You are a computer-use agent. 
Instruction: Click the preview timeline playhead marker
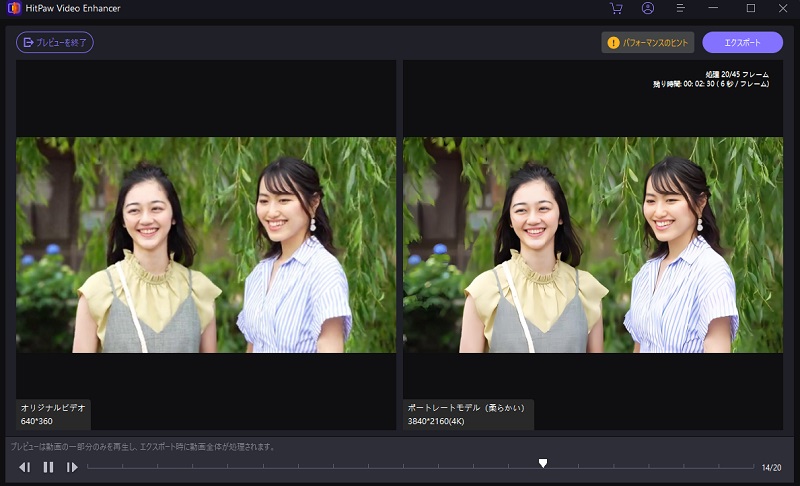click(x=543, y=463)
